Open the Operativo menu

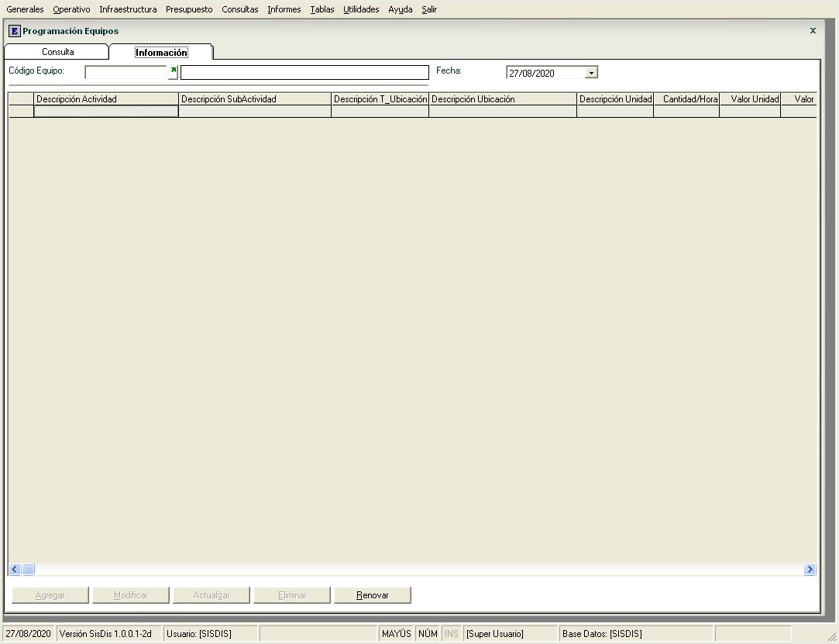[x=71, y=9]
